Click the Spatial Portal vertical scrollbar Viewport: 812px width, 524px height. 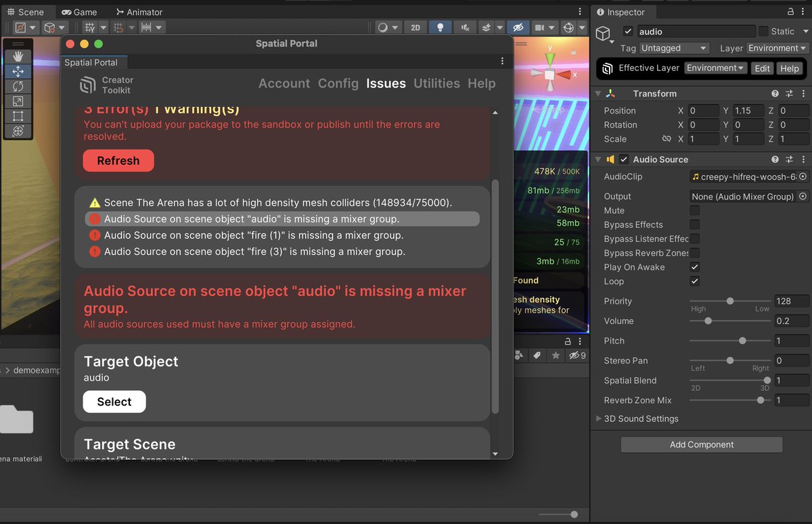[495, 296]
